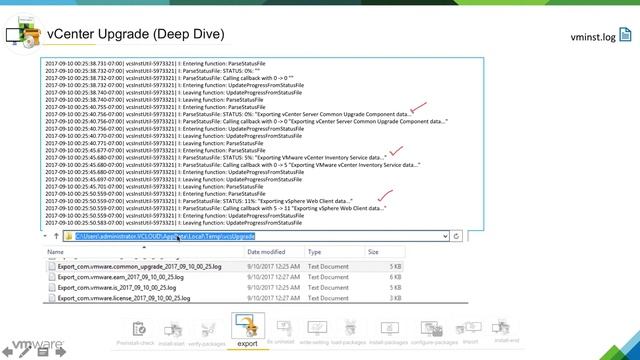
Task: Select the load-packages stage icon
Action: point(350,328)
